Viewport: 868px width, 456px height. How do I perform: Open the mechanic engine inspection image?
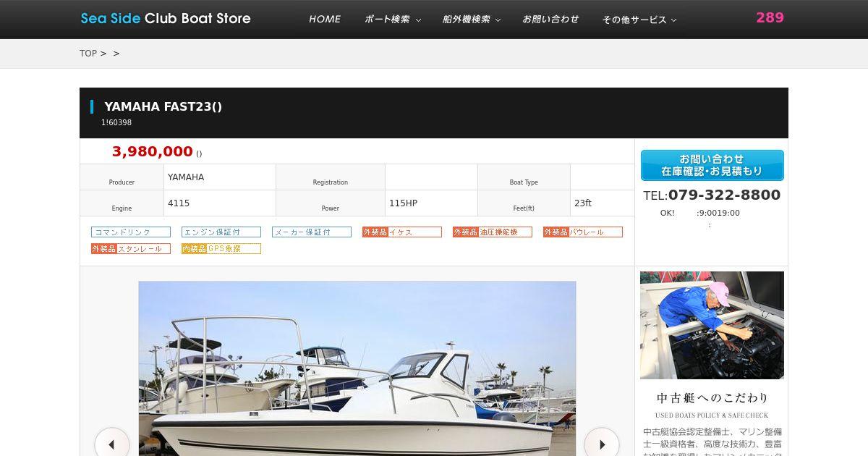pyautogui.click(x=712, y=325)
